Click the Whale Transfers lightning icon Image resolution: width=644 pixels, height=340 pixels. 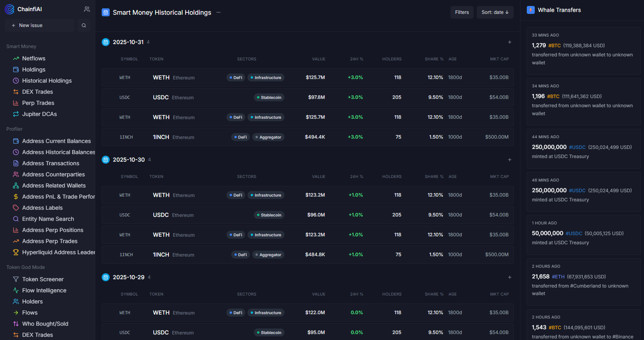531,10
